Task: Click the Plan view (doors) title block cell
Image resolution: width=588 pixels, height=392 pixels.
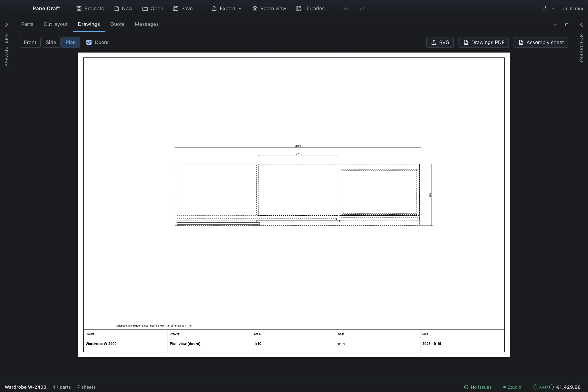Action: tap(210, 341)
